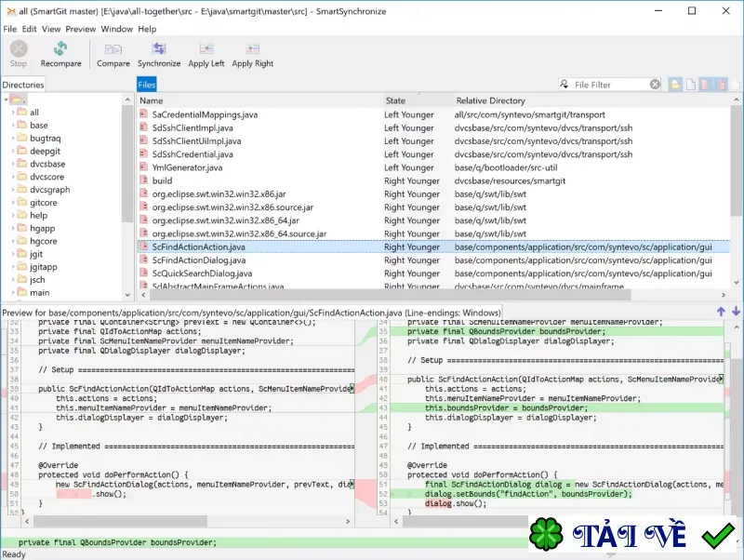This screenshot has height=560, width=744.
Task: Select the main directory
Action: coord(39,292)
